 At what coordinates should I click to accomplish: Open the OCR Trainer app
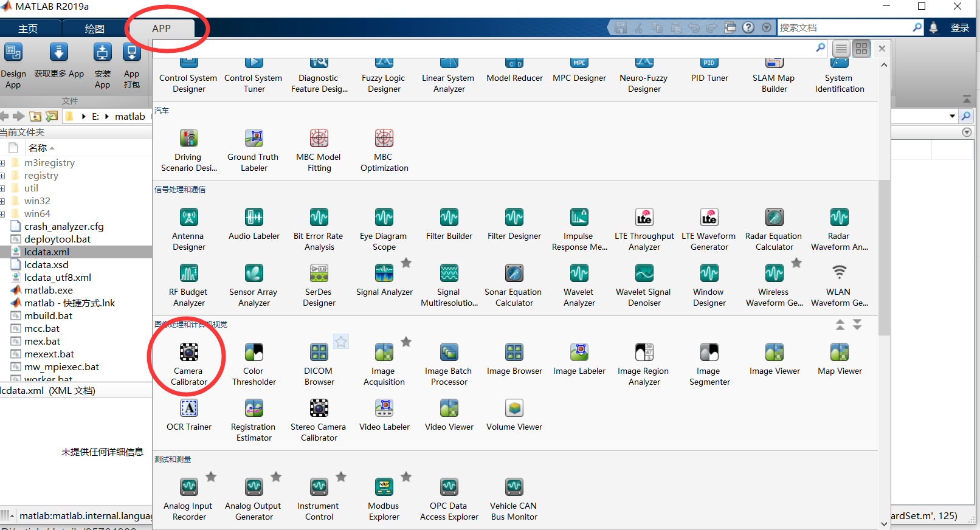189,416
